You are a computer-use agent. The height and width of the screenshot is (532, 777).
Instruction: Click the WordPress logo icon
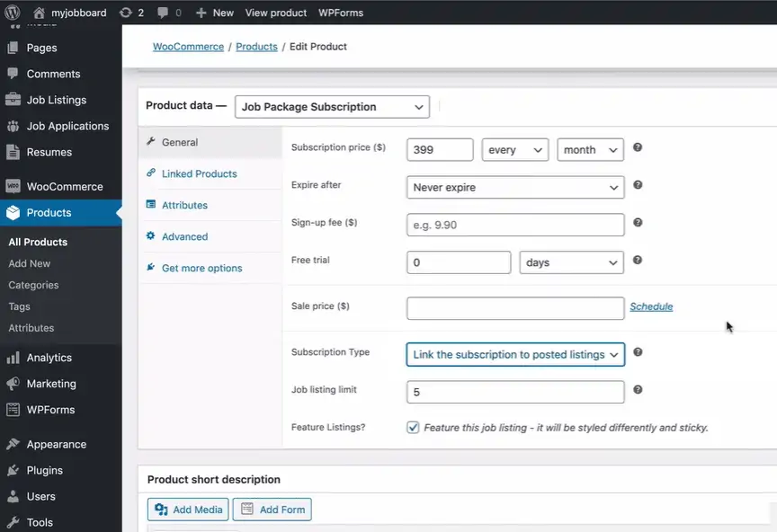coord(13,13)
